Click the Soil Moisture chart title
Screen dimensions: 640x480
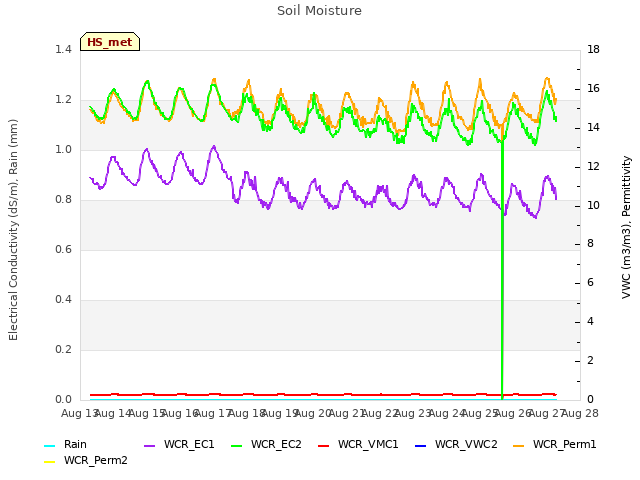coord(320,11)
